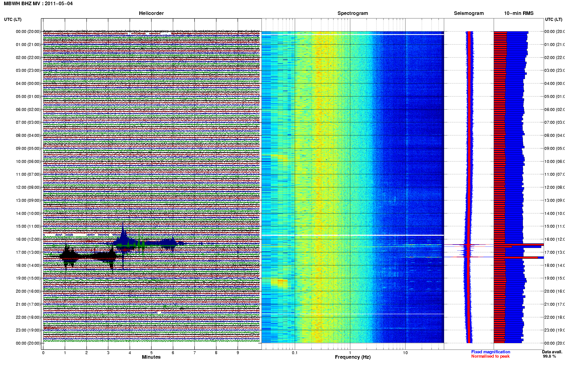This screenshot has height=368, width=588.
Task: Click the white data-gap line near 16:00 in spectrogram
Action: 353,235
